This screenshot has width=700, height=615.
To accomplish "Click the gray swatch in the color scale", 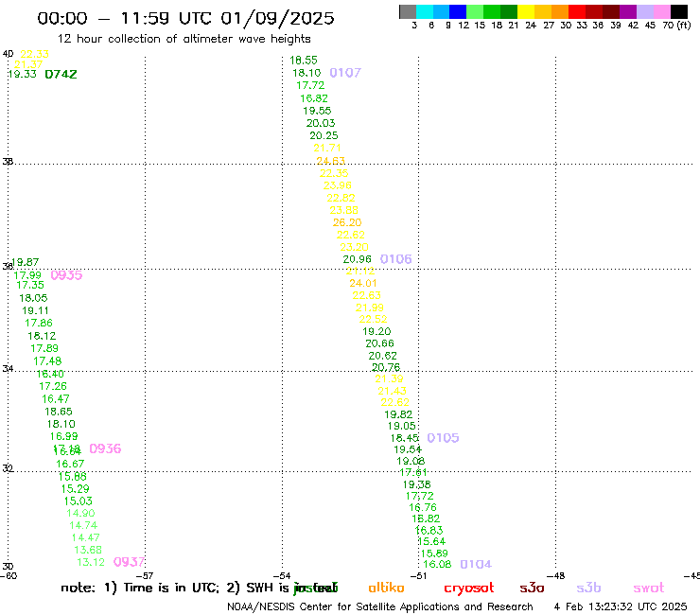I will (408, 11).
